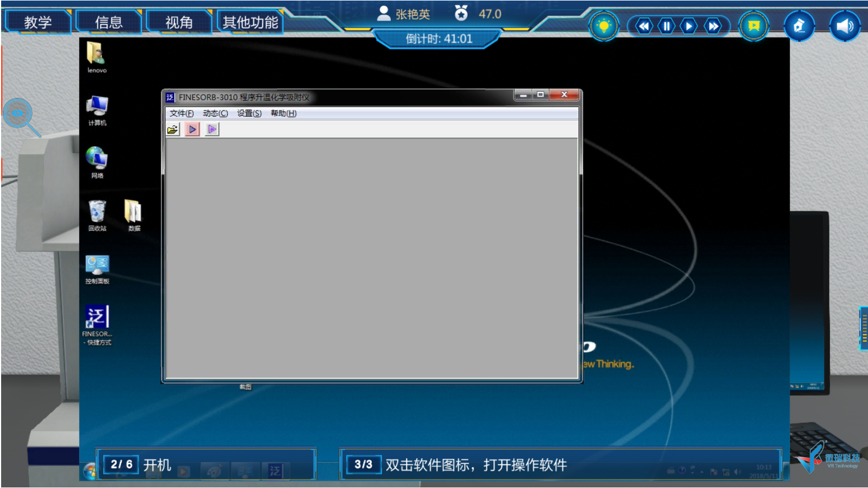Minimize the FINESORB-3010 window
This screenshot has width=868, height=488.
[x=523, y=95]
